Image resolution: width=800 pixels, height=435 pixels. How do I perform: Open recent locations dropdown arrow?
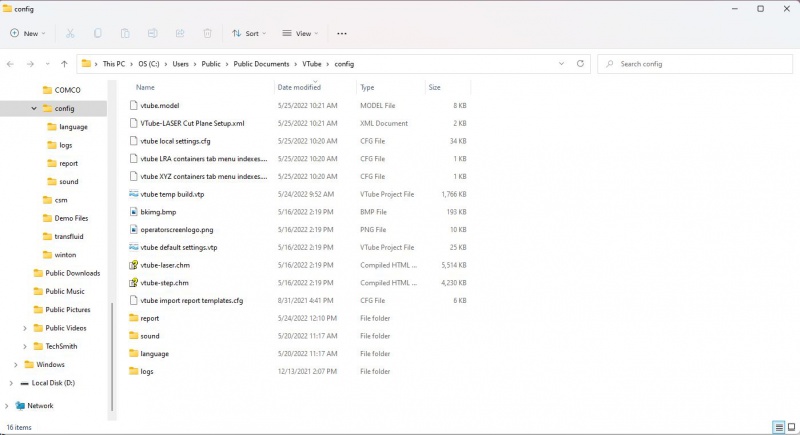(47, 64)
